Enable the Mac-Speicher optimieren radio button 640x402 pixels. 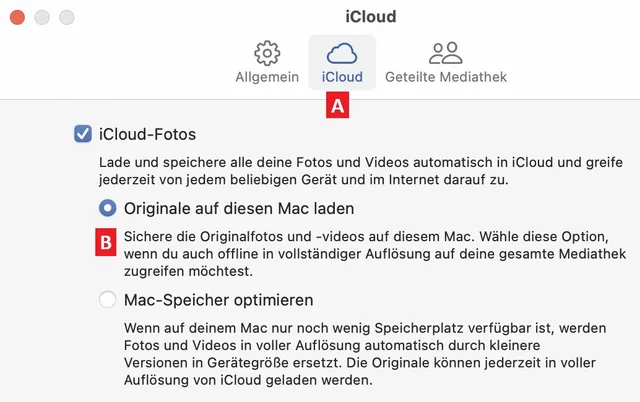click(108, 299)
